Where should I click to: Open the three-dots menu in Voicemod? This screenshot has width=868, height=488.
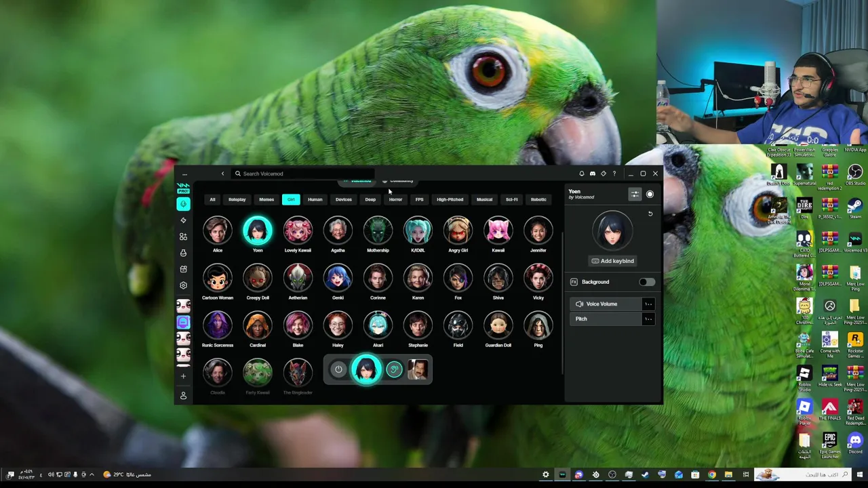[184, 174]
